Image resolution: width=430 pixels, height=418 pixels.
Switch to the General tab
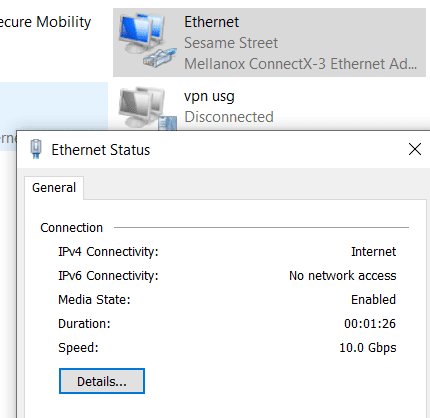[x=54, y=188]
